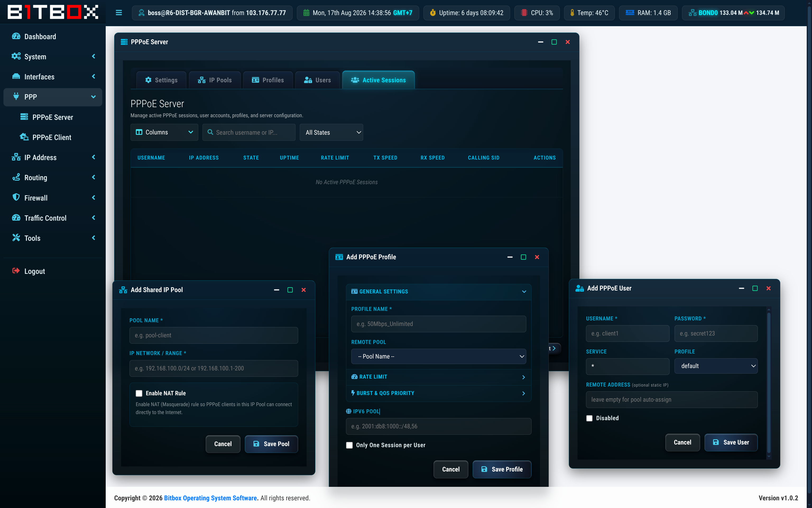The image size is (812, 508).
Task: Click the Save Profile button
Action: 502,469
